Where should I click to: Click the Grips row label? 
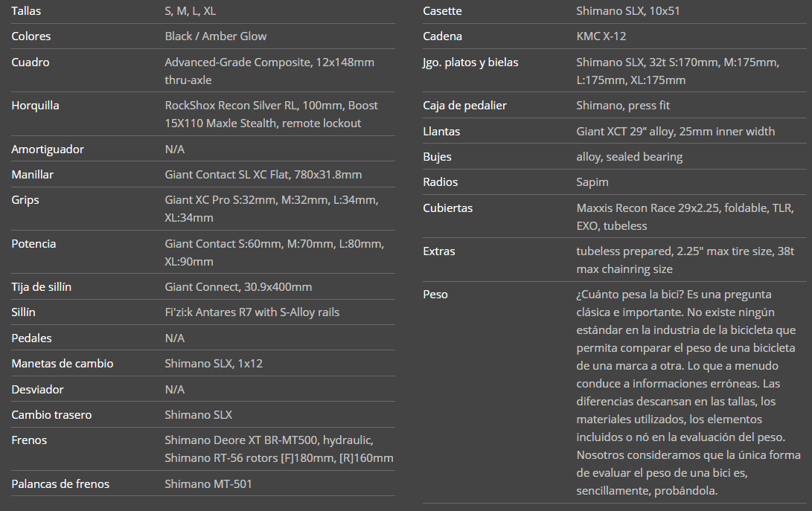25,200
